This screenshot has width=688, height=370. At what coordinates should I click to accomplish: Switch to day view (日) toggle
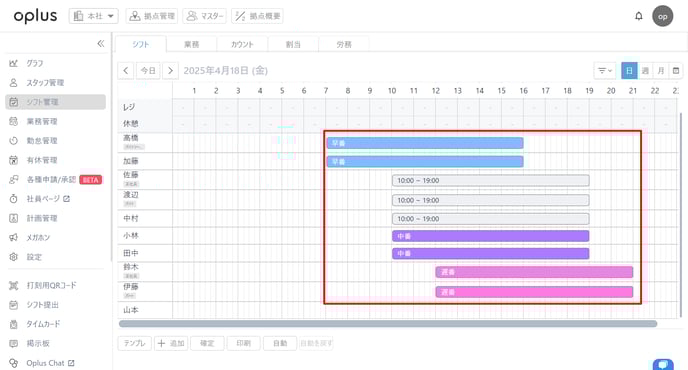629,71
